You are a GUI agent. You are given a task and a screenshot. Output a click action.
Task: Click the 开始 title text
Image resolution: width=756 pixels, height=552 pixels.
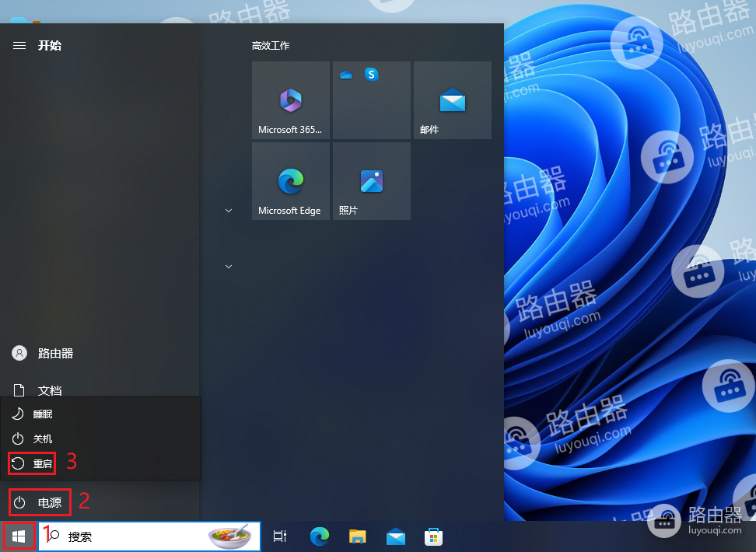(x=50, y=45)
